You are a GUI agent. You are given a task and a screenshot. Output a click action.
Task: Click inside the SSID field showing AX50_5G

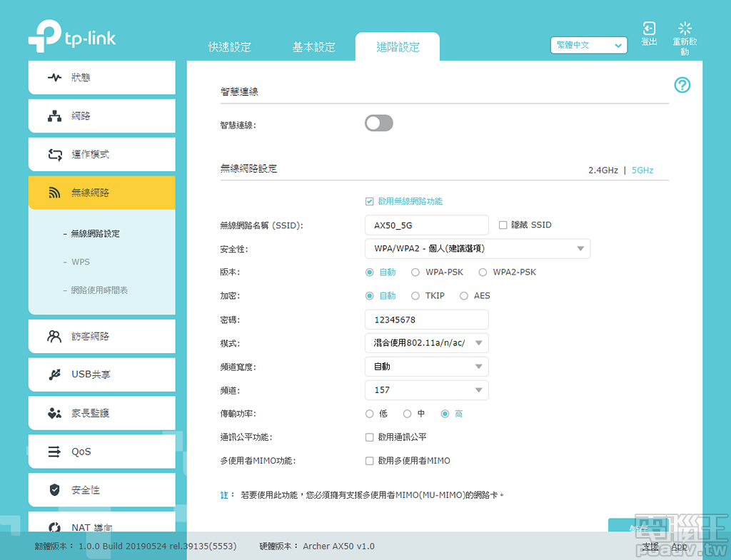click(426, 225)
